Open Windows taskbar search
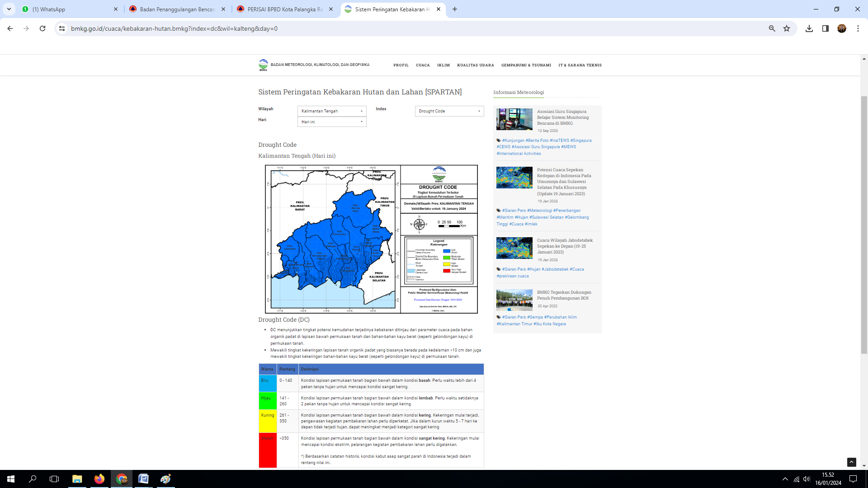This screenshot has width=868, height=488. coord(33,479)
